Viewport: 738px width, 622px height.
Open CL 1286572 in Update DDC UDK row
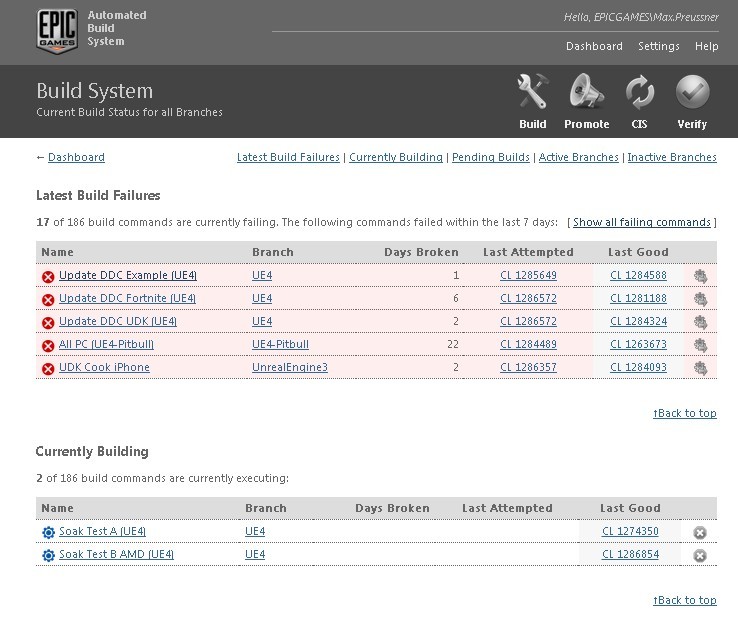(529, 321)
